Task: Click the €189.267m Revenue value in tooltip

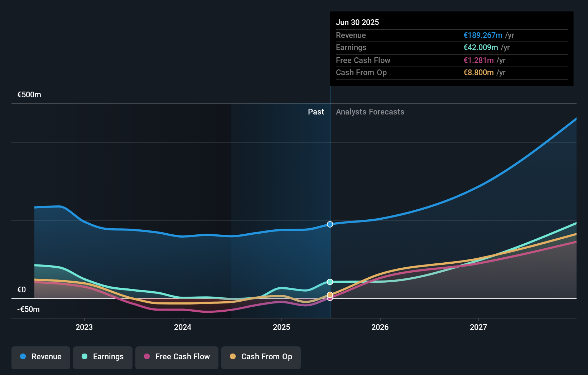Action: [483, 35]
